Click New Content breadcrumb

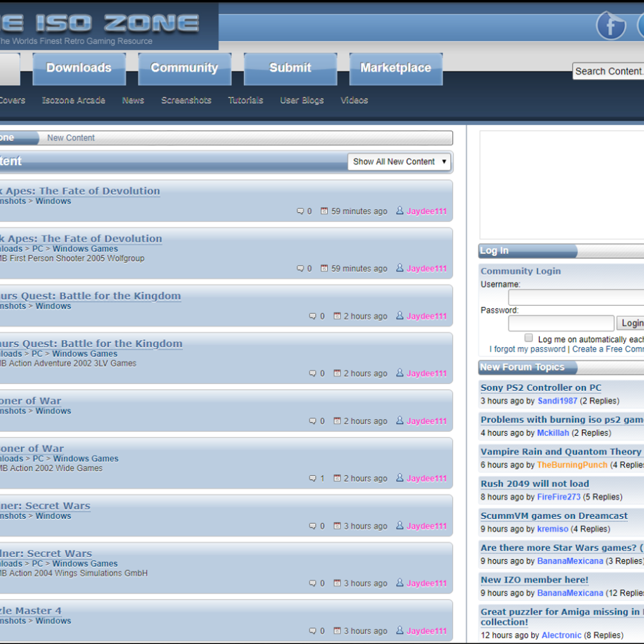coord(71,138)
